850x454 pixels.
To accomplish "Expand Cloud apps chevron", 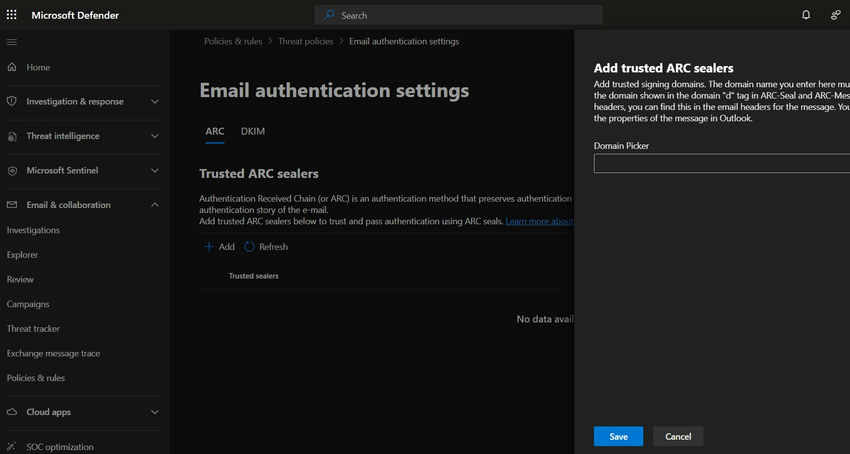I will 154,412.
